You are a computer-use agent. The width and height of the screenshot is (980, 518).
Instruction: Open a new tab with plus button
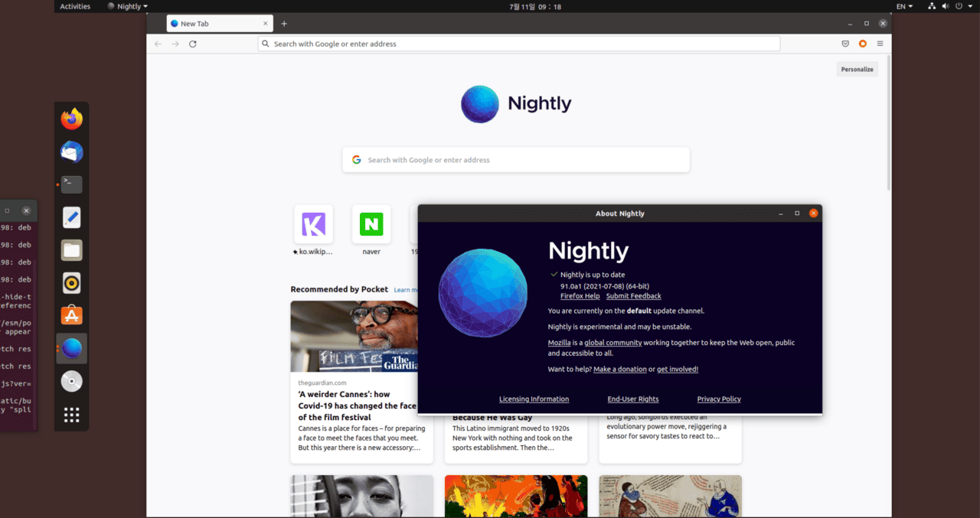tap(284, 24)
